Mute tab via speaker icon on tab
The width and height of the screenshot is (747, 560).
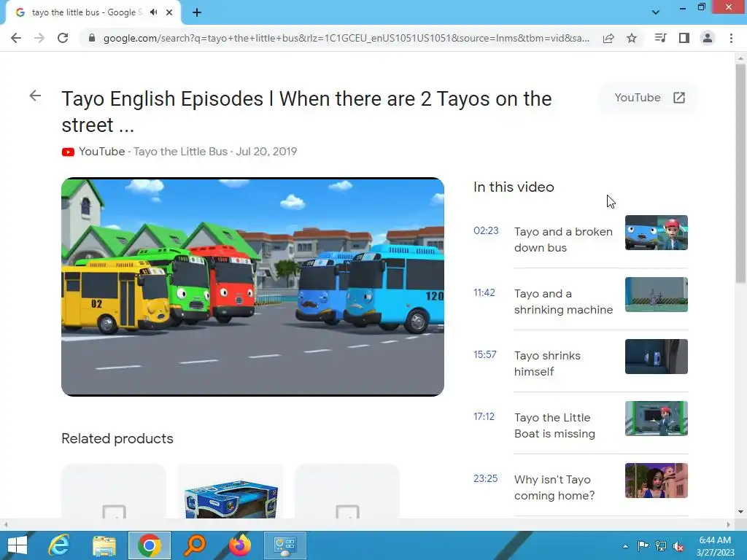tap(153, 12)
